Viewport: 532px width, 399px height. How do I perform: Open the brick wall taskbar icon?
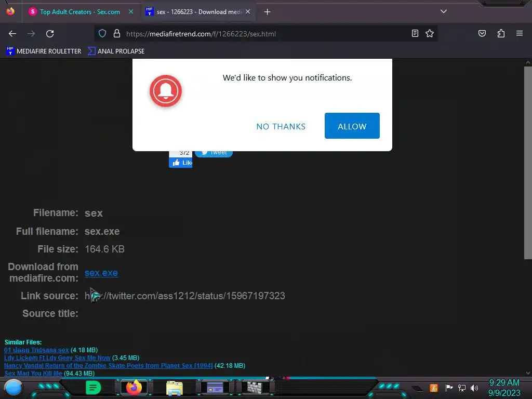click(255, 388)
